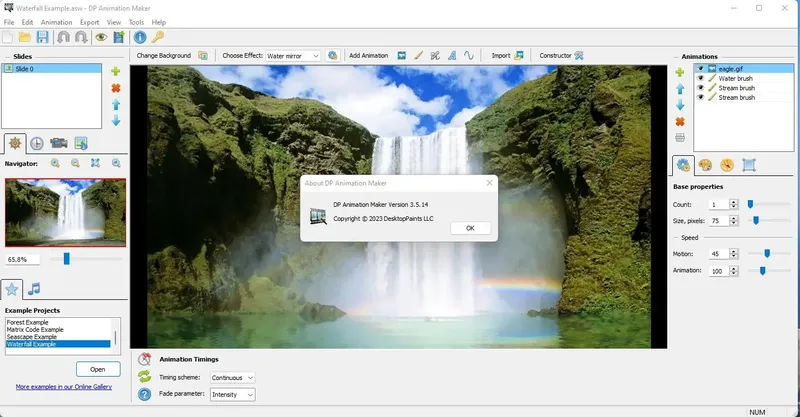Image resolution: width=800 pixels, height=417 pixels.
Task: Click the Import icon
Action: pos(519,56)
